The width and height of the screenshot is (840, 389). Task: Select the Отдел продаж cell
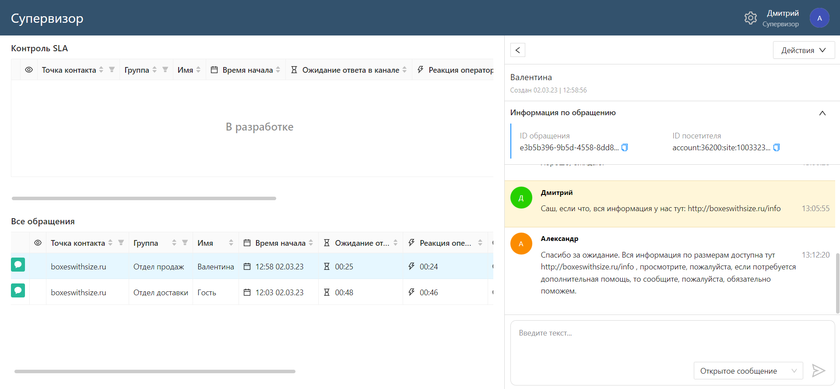point(161,266)
